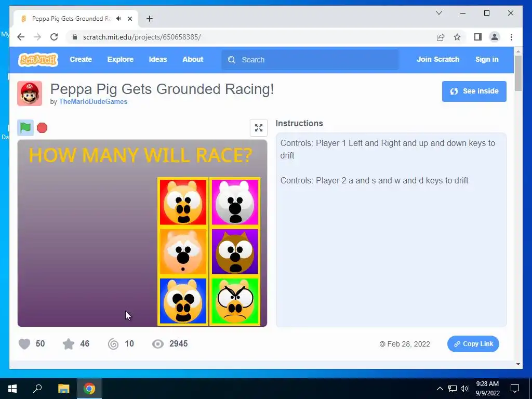The width and height of the screenshot is (532, 399).
Task: Click the Scratch search field
Action: tap(310, 60)
